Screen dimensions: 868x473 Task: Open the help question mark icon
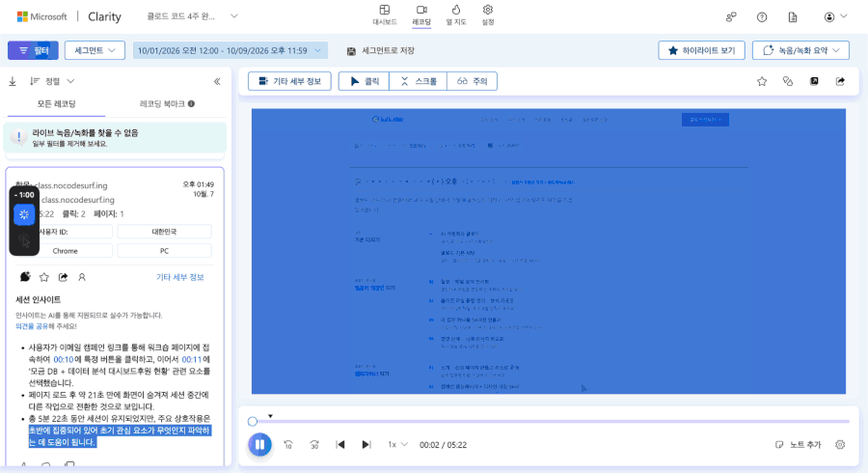762,17
